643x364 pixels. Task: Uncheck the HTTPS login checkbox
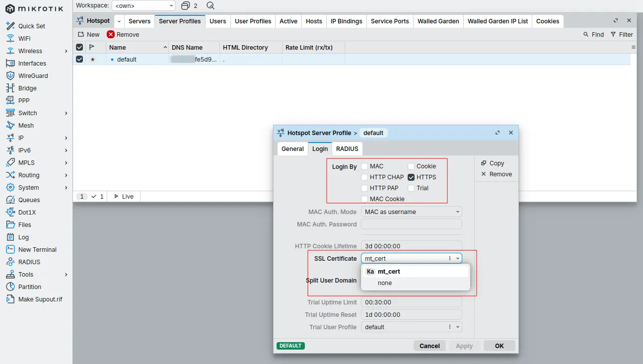[x=411, y=177]
